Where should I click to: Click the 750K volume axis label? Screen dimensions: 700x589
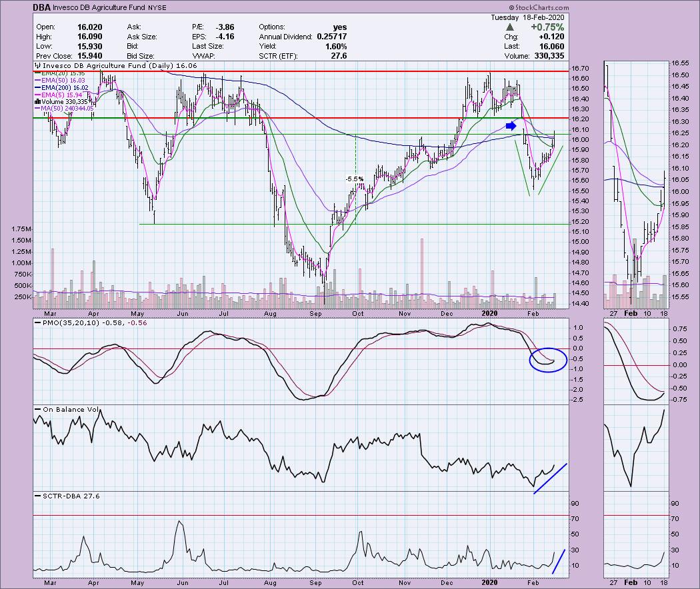23,275
